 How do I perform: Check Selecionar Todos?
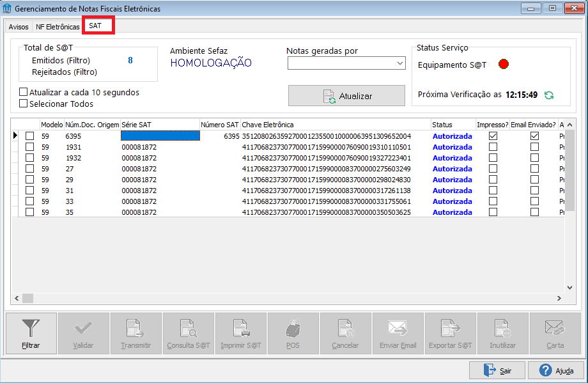pyautogui.click(x=23, y=103)
